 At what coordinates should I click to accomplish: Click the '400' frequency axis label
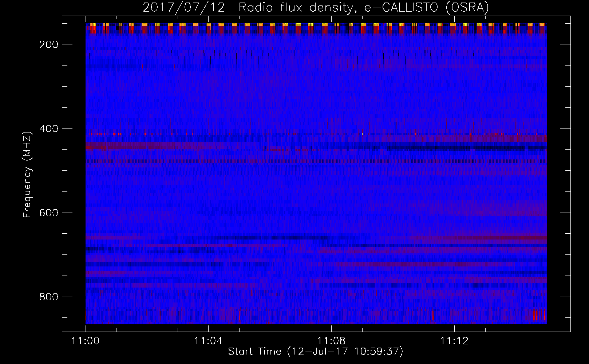tap(48, 129)
